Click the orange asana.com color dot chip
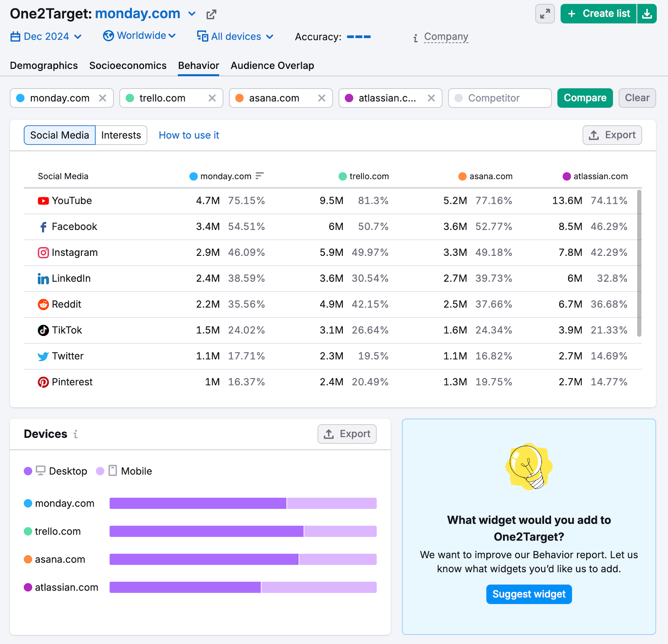Screen dimensions: 668x644 [239, 98]
